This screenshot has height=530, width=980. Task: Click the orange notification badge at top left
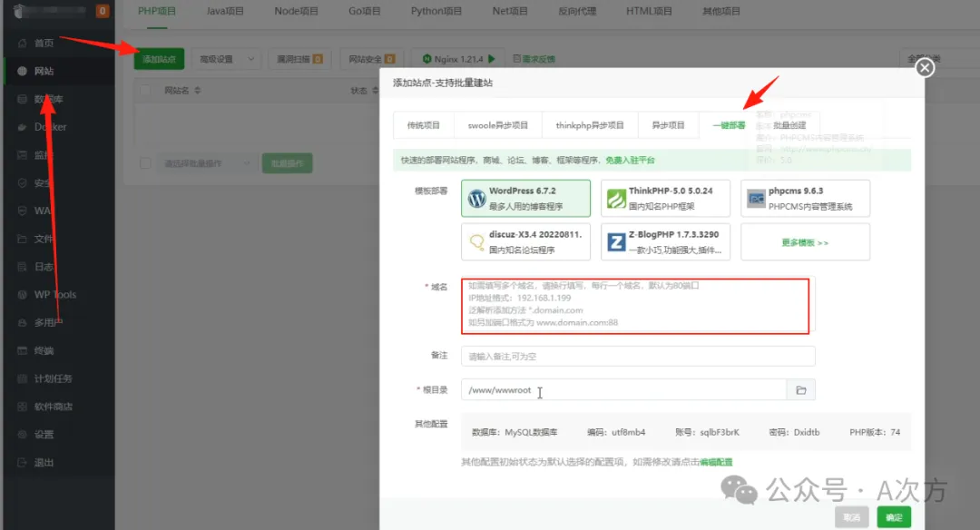tap(103, 11)
